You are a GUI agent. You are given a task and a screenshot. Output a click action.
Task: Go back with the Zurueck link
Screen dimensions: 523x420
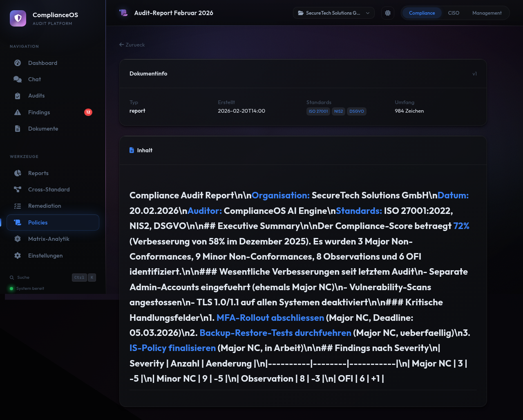[x=132, y=45]
